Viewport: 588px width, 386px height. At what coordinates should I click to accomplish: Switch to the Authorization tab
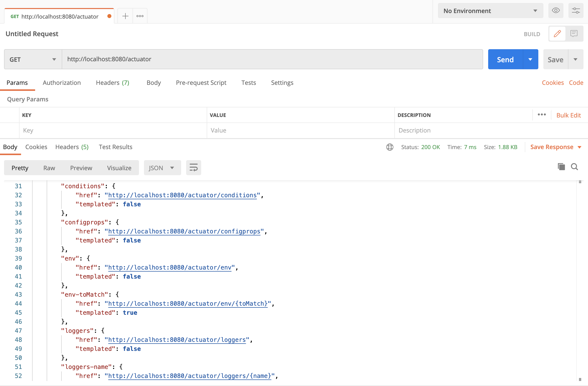[x=62, y=83]
